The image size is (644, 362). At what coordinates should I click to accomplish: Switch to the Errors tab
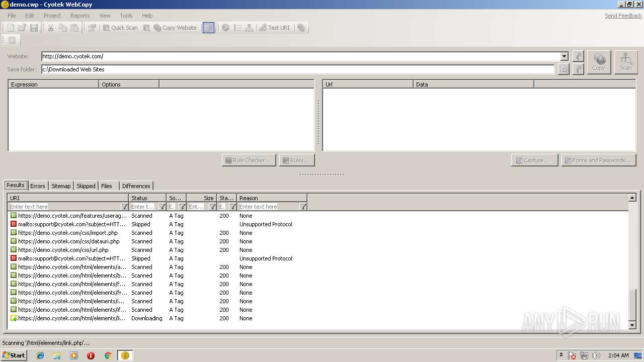38,186
